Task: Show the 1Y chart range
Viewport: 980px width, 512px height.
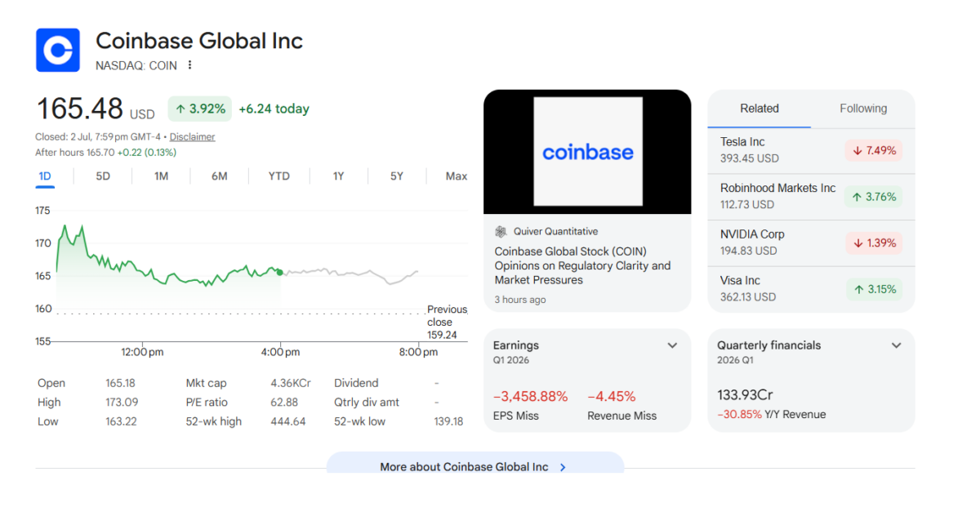Action: [338, 176]
